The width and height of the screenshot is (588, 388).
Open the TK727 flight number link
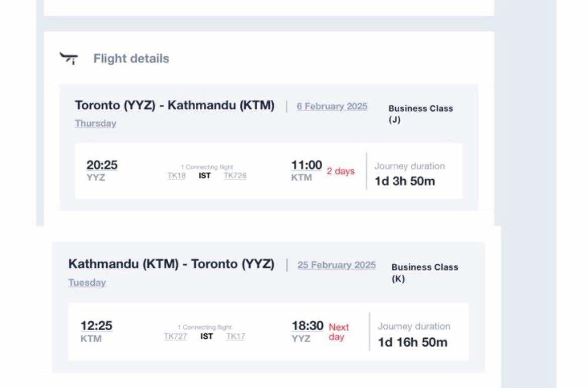tap(176, 336)
